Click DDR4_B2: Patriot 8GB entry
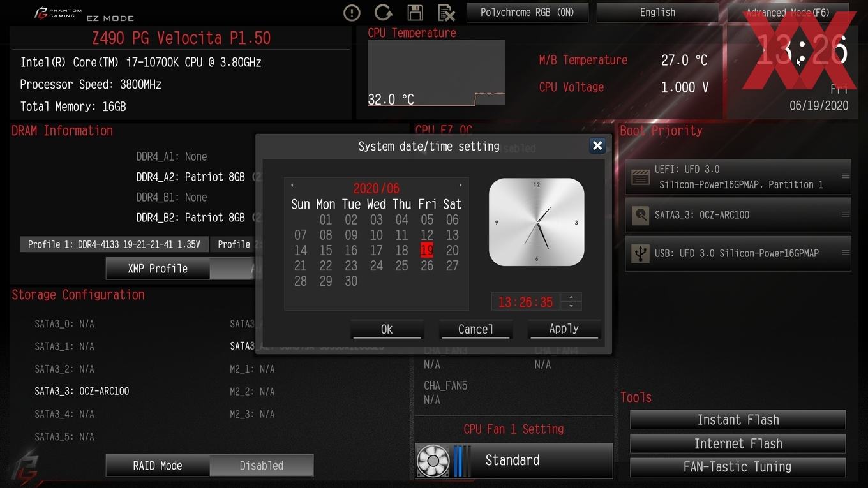Image resolution: width=868 pixels, height=488 pixels. pyautogui.click(x=191, y=218)
